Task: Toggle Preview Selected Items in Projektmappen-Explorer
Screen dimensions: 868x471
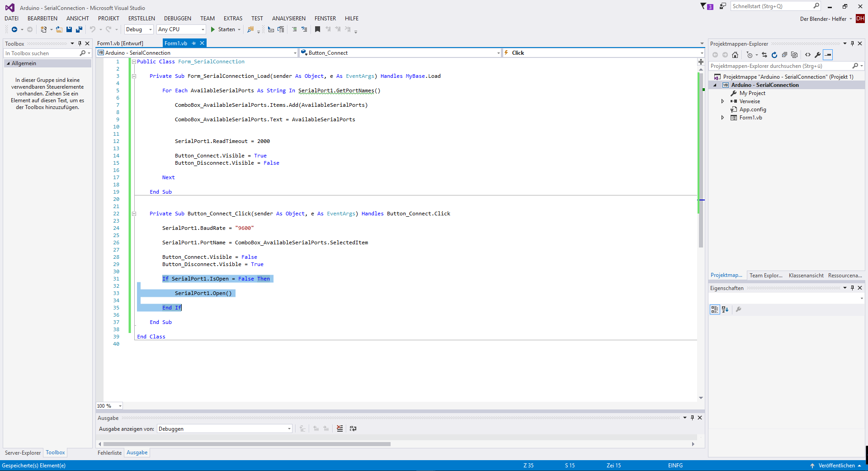Action: click(x=829, y=55)
